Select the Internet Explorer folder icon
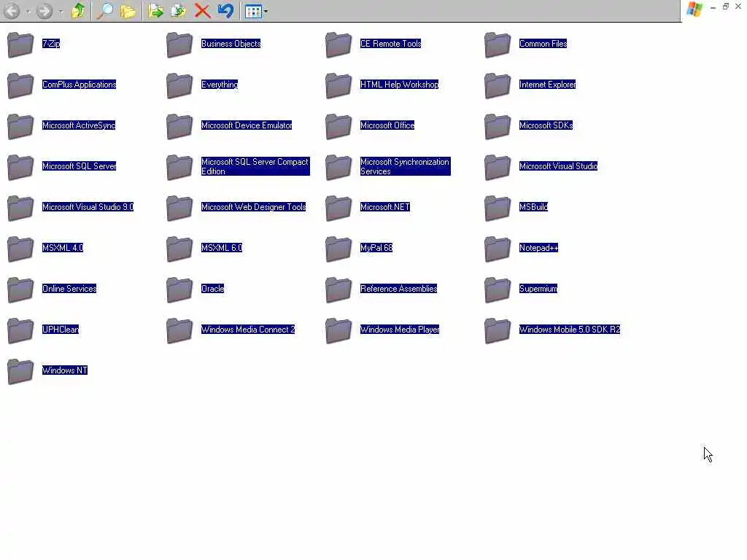 (x=498, y=86)
